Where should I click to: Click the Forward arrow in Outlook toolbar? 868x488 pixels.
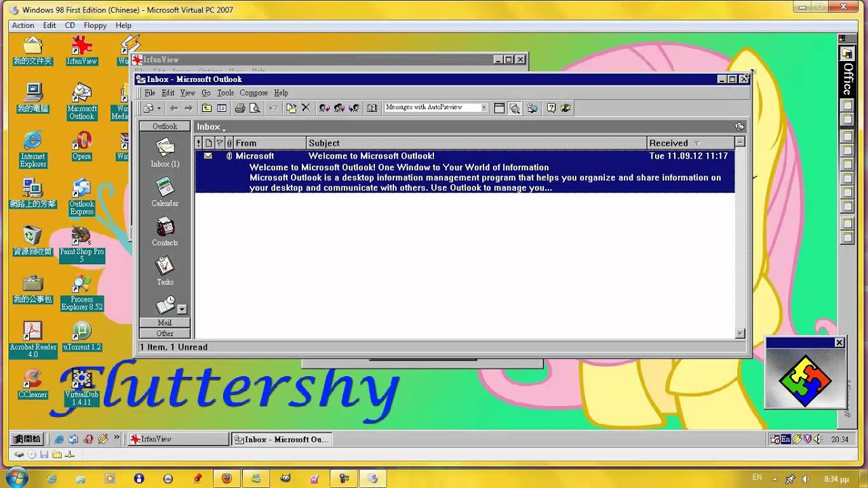[x=189, y=108]
